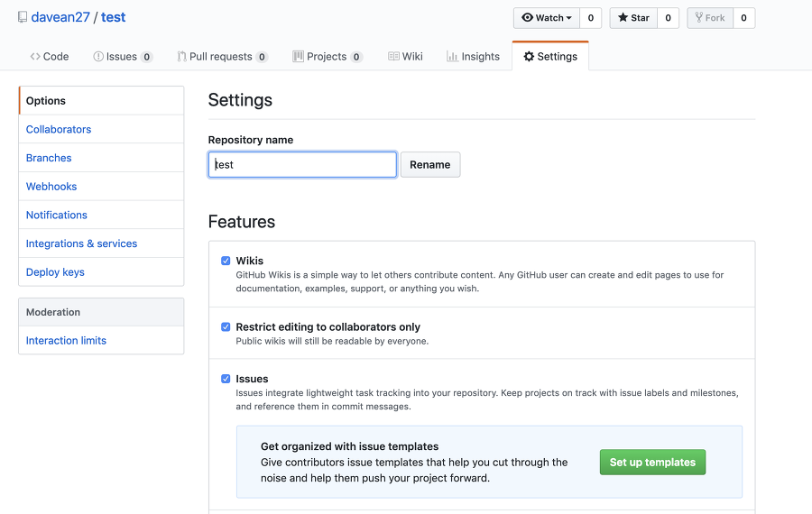
Task: Click the Watch count number
Action: 591,18
